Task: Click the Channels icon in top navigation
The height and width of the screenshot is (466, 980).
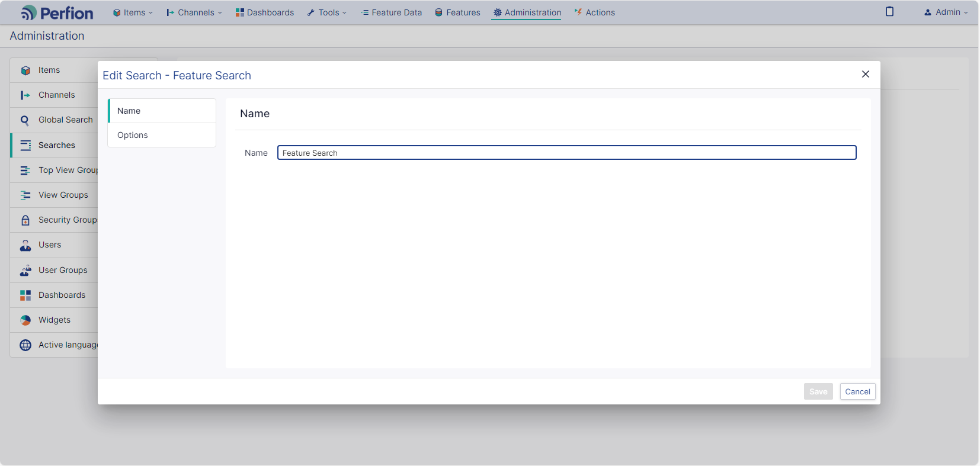Action: 170,12
